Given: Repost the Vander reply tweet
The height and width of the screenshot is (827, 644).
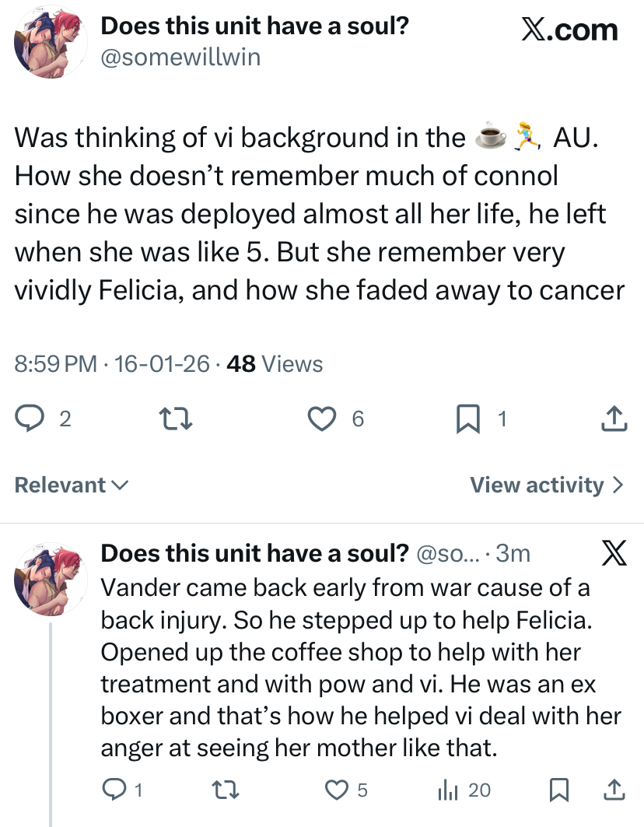Looking at the screenshot, I should (225, 790).
